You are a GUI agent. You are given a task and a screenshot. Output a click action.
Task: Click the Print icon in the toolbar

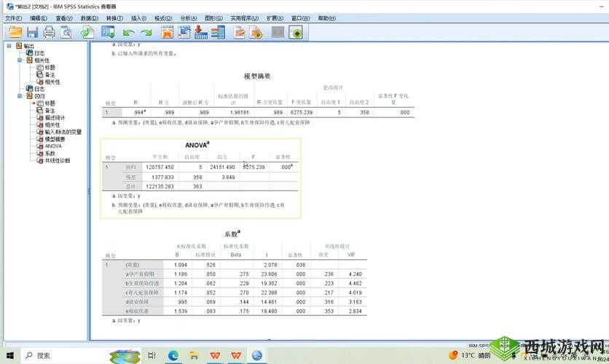pyautogui.click(x=49, y=32)
